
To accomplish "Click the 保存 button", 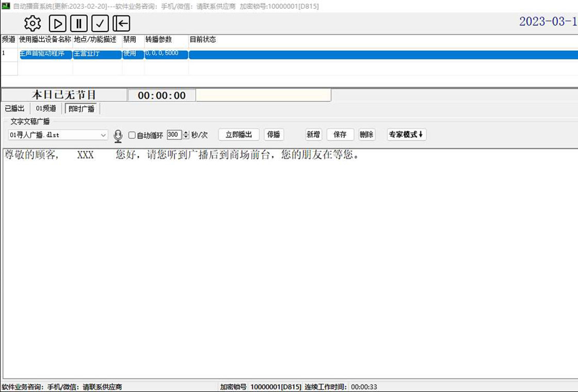I will click(x=340, y=135).
